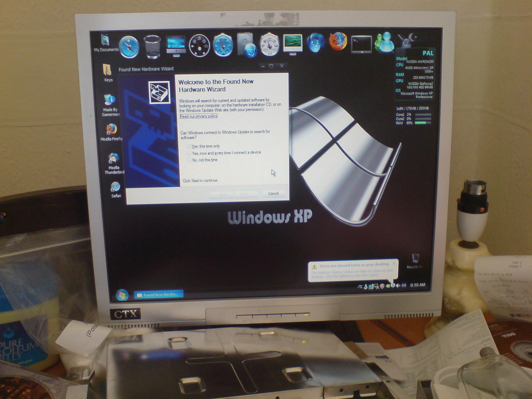This screenshot has height=399, width=532.
Task: Click the 9:39 AM taskbar clock
Action: click(418, 285)
